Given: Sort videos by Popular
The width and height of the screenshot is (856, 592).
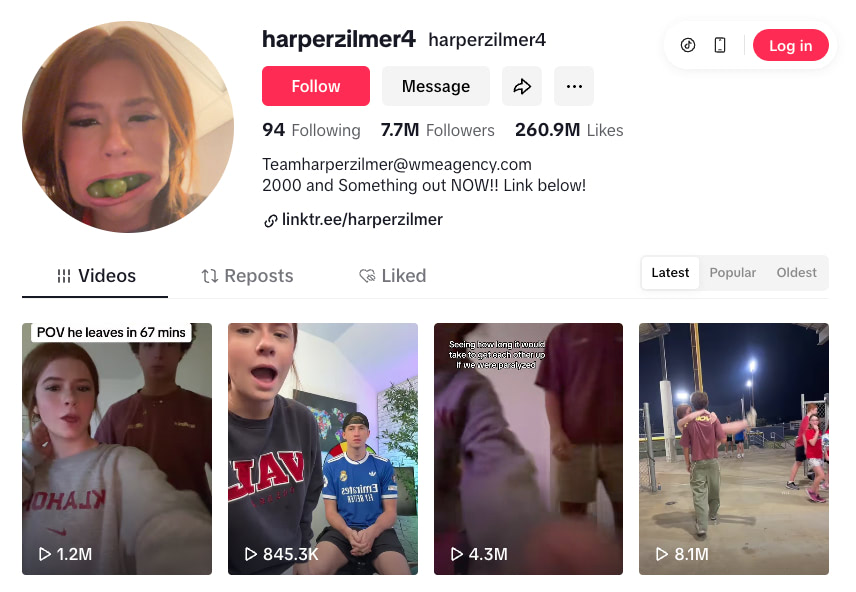Looking at the screenshot, I should click(732, 273).
